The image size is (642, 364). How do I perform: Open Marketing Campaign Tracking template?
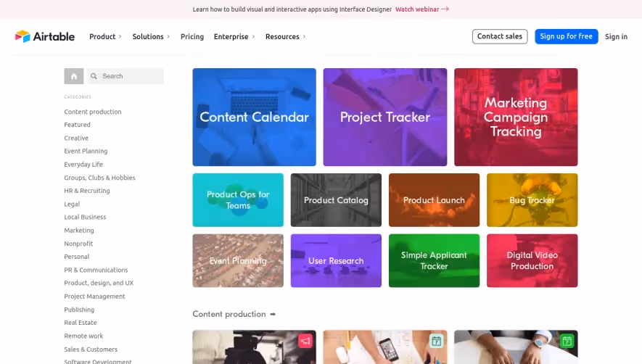516,117
